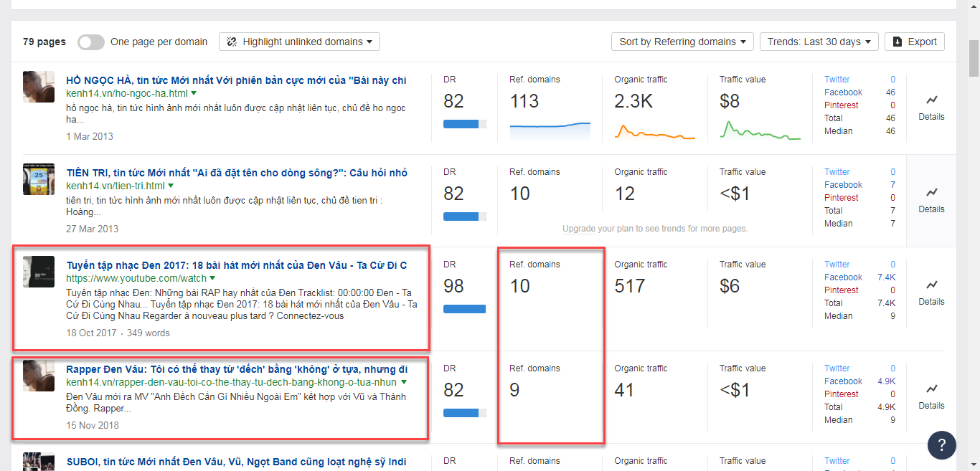The image size is (980, 471).
Task: Click the round help question mark icon
Action: coord(941,444)
